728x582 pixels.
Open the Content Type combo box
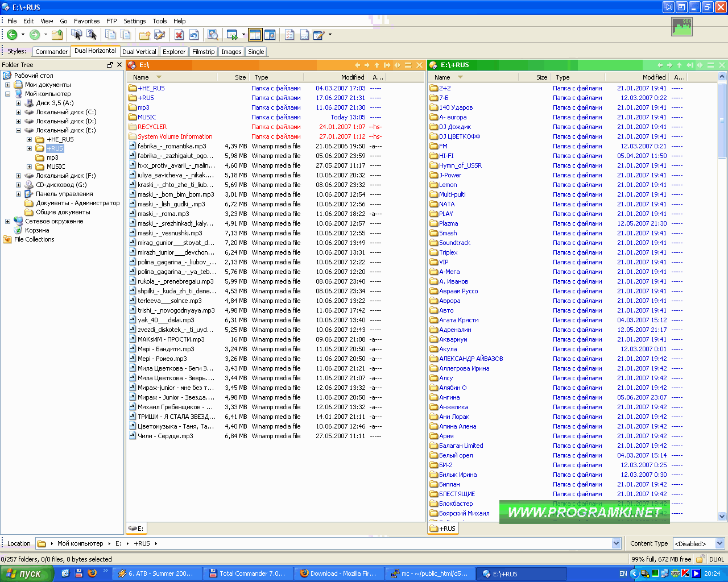(699, 543)
